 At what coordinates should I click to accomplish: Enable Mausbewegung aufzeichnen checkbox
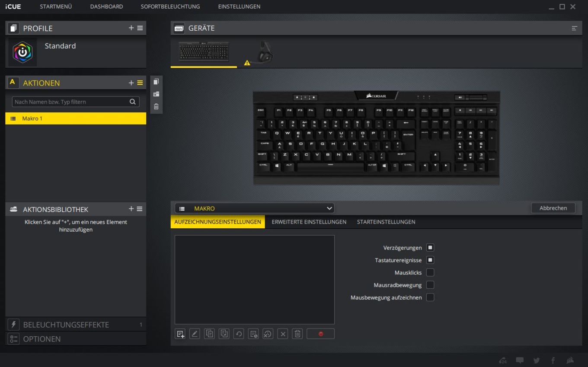pos(430,297)
